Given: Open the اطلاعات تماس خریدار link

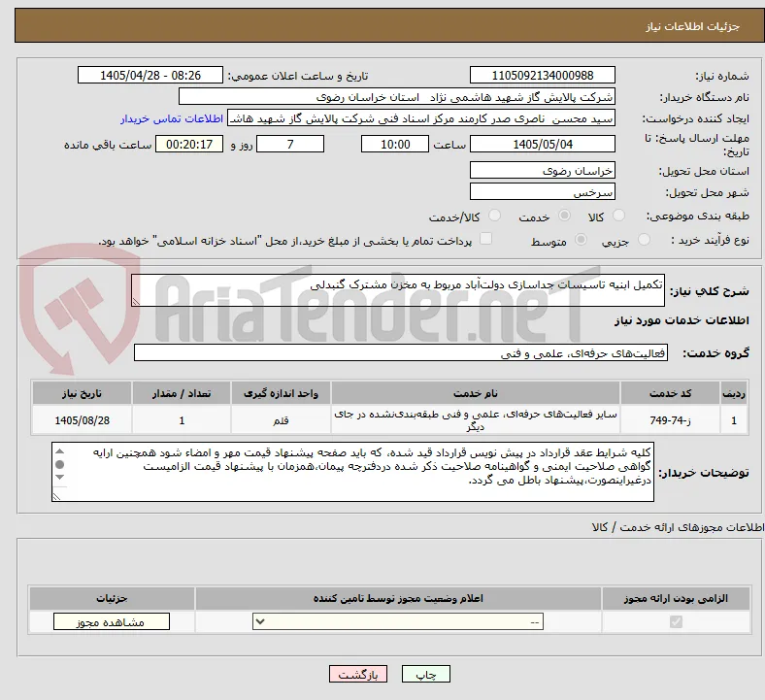Looking at the screenshot, I should click(x=172, y=118).
